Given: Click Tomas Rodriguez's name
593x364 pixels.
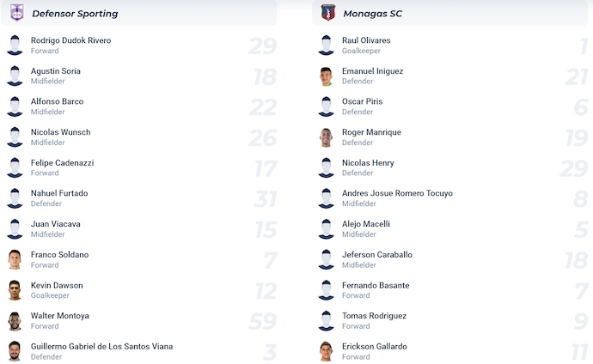Looking at the screenshot, I should click(x=374, y=316).
